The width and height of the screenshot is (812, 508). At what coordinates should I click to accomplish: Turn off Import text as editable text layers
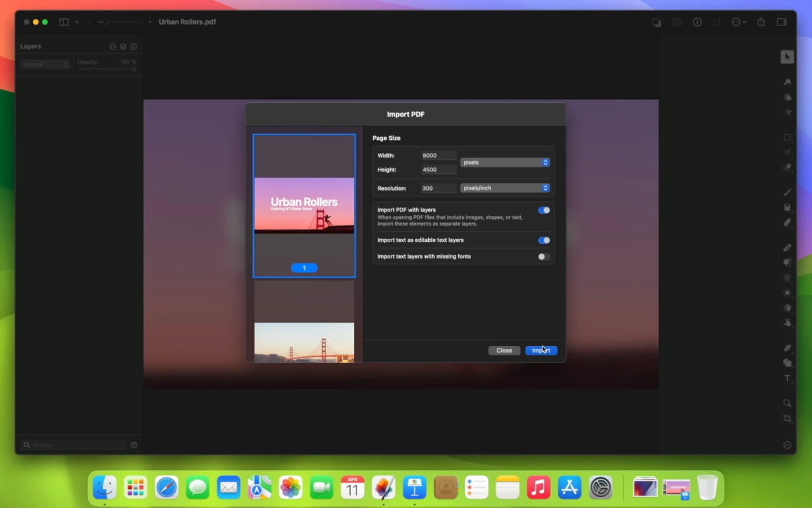[x=543, y=240]
